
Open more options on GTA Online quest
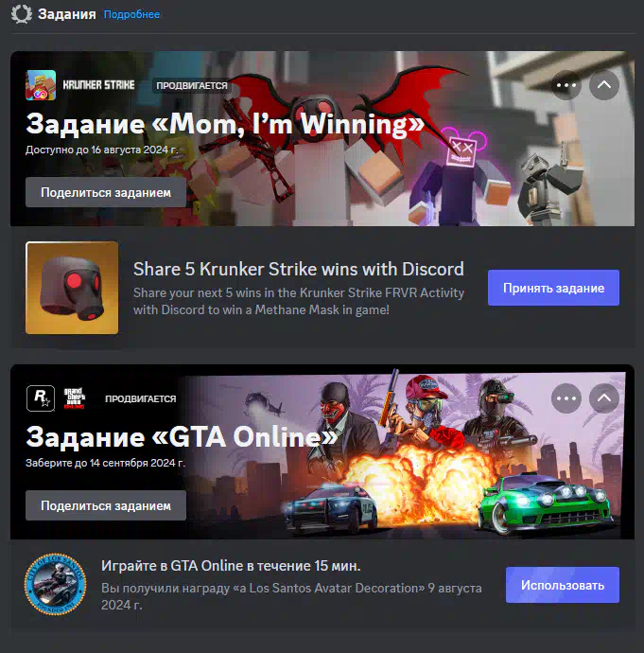566,398
